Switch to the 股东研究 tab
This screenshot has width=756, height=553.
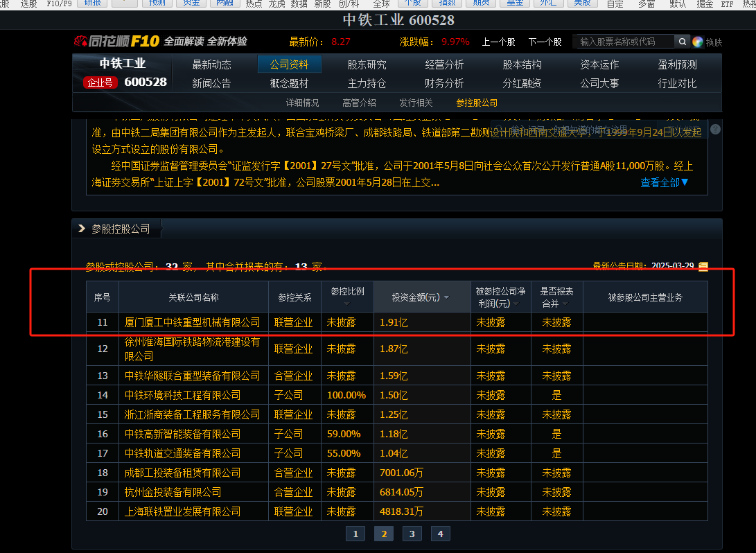tap(367, 65)
